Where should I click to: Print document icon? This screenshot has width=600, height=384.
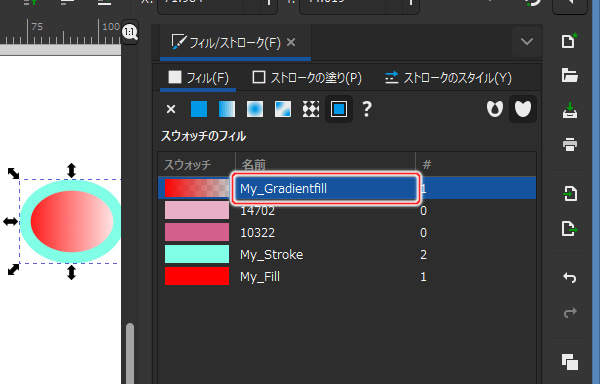[569, 145]
